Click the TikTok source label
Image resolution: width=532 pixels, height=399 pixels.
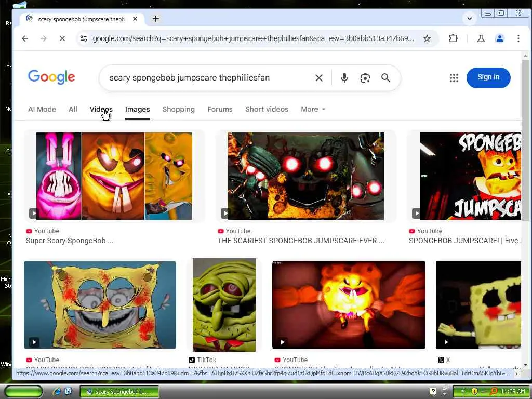(x=202, y=360)
